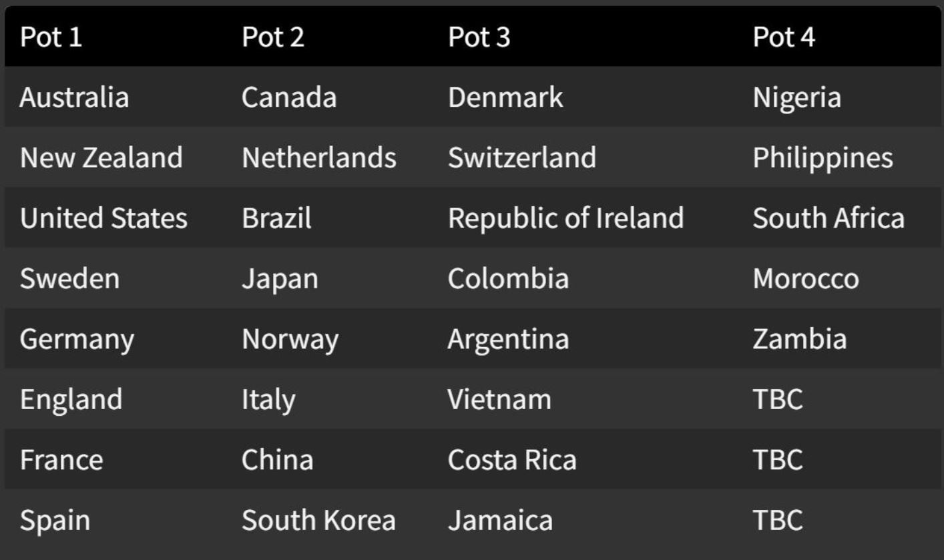
Task: Select Brazil in Pot 2
Action: 276,218
